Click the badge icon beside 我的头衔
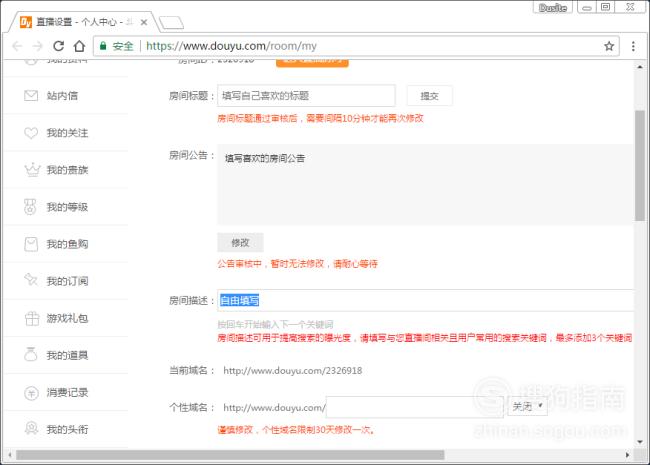The image size is (650, 465). click(32, 429)
